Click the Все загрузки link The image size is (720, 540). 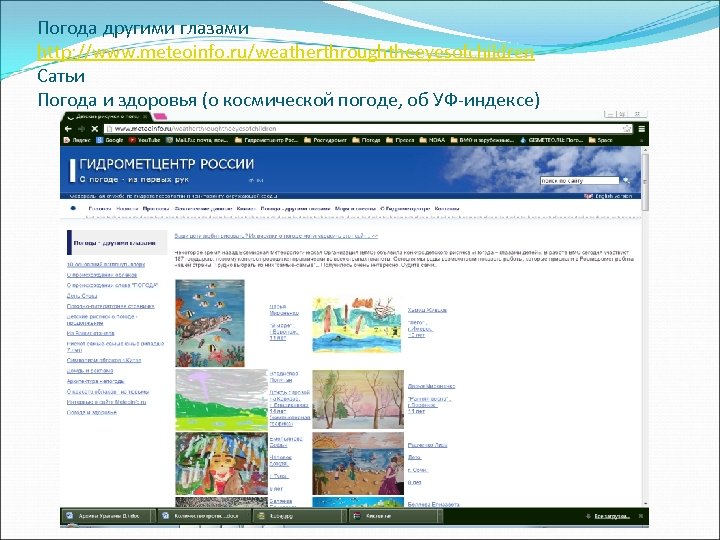pos(612,516)
